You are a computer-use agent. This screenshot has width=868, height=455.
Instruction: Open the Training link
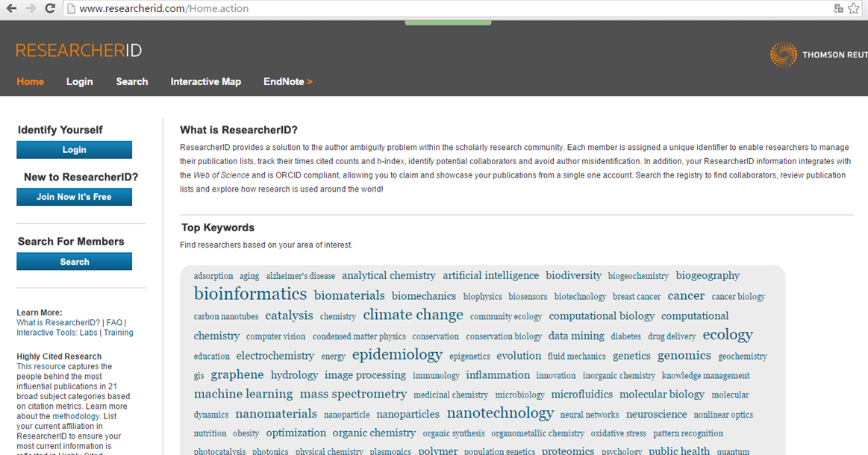pos(119,333)
